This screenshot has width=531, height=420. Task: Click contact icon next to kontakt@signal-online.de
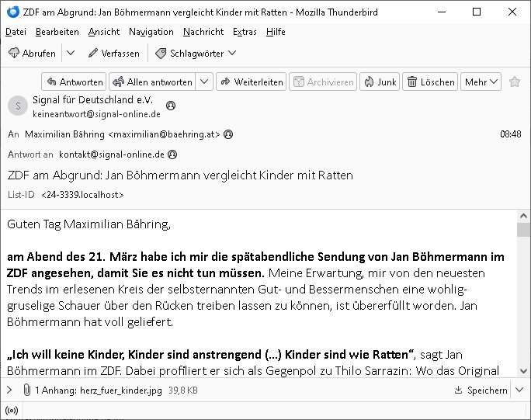pyautogui.click(x=172, y=154)
